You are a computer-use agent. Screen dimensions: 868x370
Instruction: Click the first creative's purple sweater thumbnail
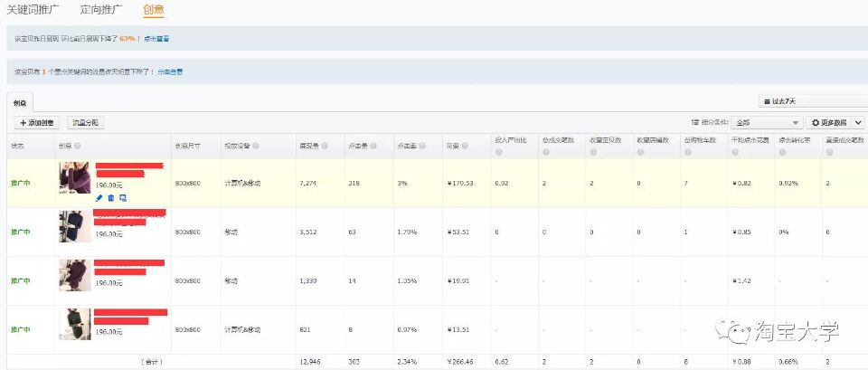pos(75,178)
